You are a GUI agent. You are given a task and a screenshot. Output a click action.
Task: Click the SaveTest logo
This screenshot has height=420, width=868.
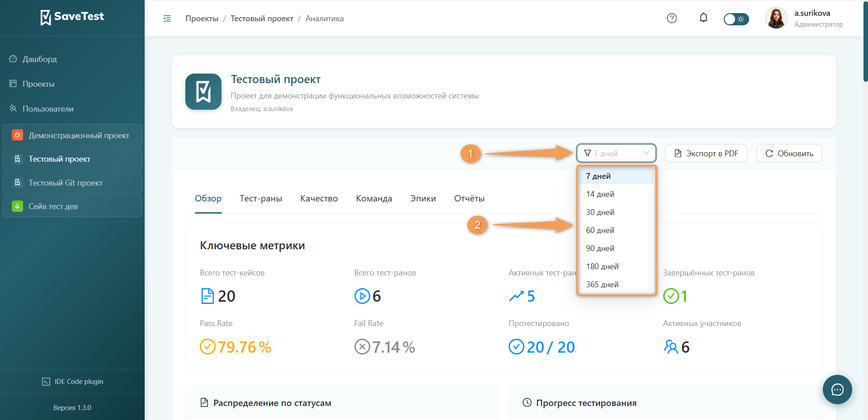click(x=72, y=17)
